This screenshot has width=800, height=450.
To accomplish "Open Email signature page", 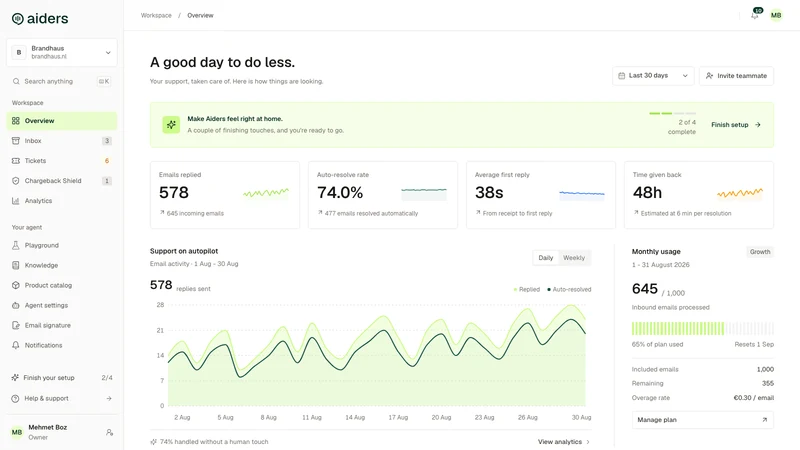I will tap(62, 325).
